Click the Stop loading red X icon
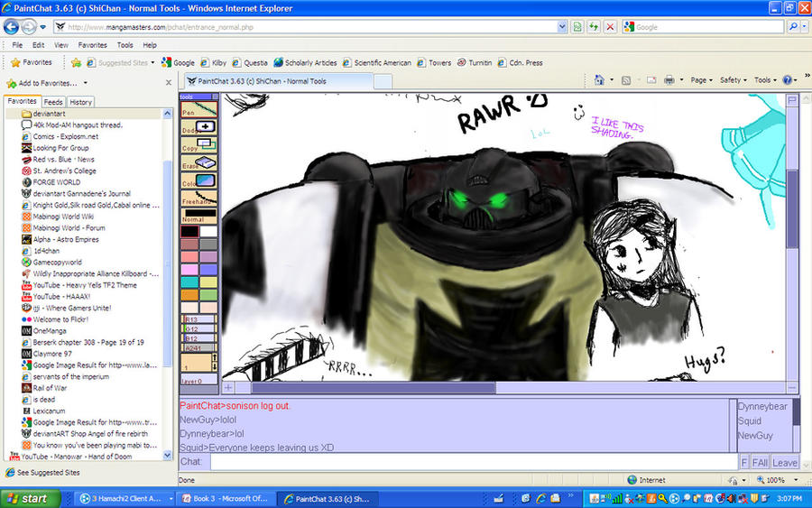812x508 pixels. [x=610, y=27]
